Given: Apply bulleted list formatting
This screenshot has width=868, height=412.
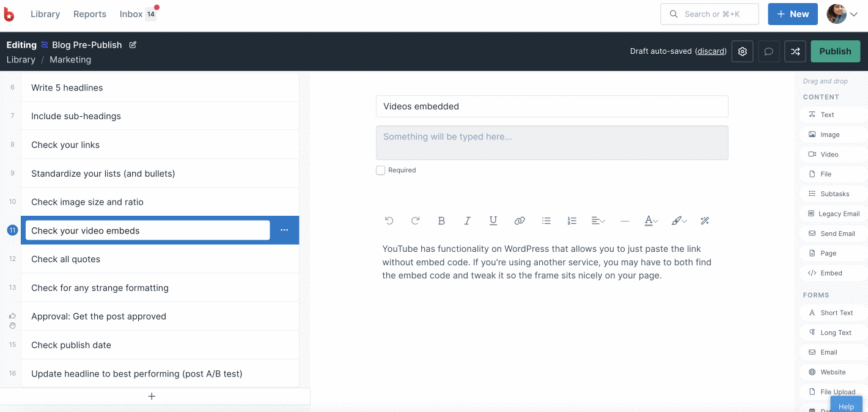Looking at the screenshot, I should [546, 221].
